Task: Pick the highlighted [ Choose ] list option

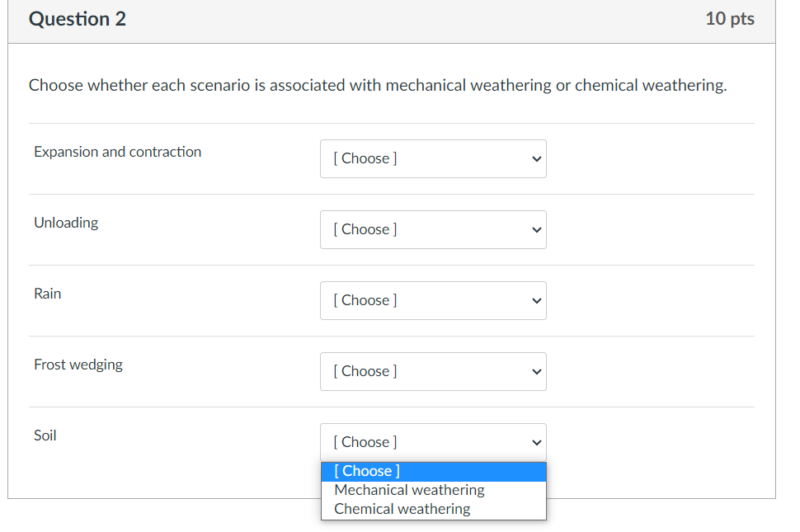Action: [367, 471]
